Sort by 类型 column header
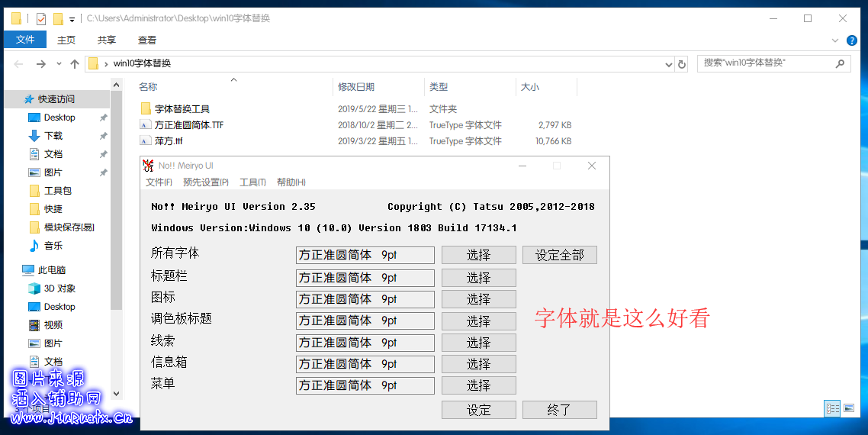This screenshot has width=868, height=435. (x=439, y=87)
